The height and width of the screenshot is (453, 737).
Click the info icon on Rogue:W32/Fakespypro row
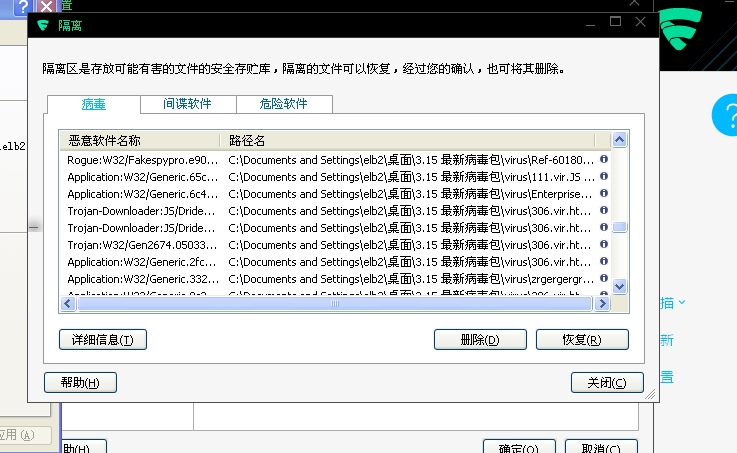coord(603,159)
